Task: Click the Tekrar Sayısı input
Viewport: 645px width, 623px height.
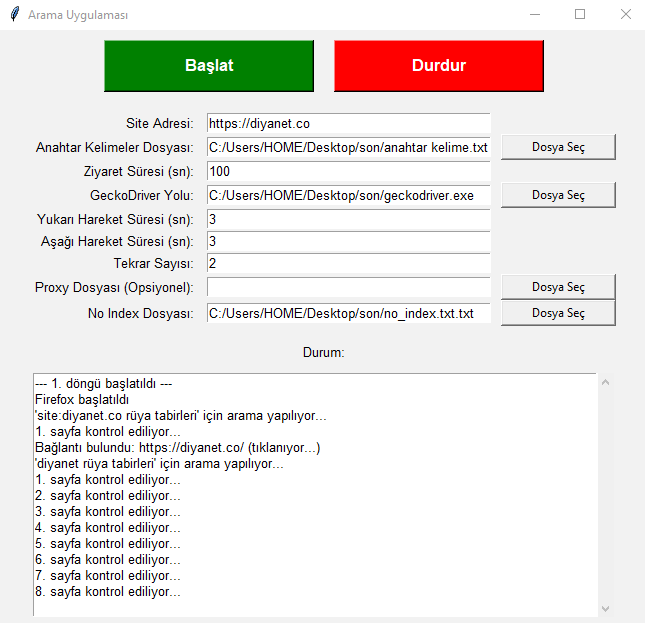Action: pyautogui.click(x=349, y=263)
